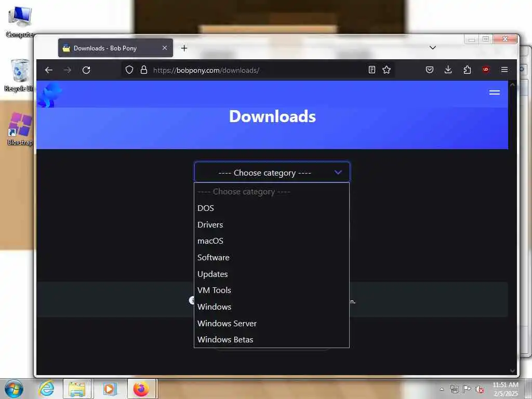Bookmark this page with the star icon

click(x=387, y=70)
